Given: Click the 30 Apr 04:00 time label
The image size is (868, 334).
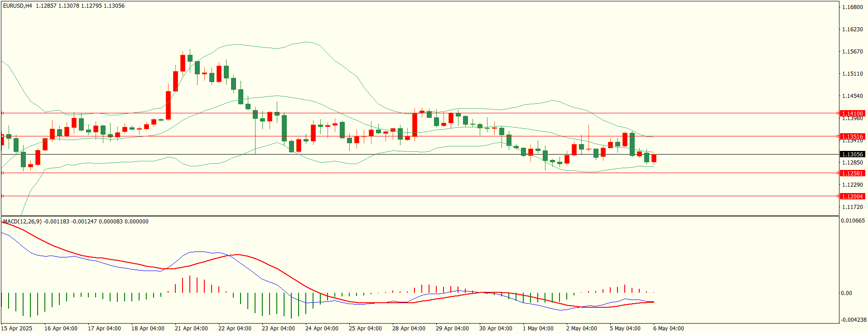Looking at the screenshot, I should pyautogui.click(x=496, y=329).
